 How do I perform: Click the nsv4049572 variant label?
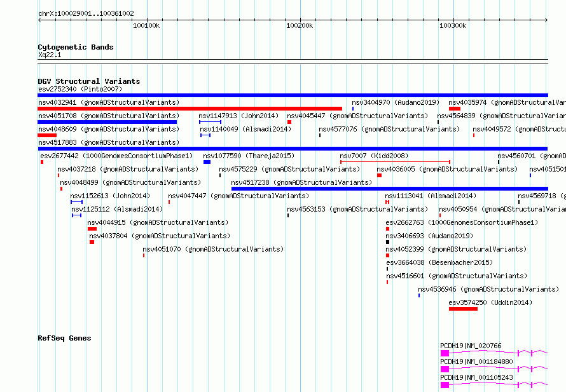click(x=519, y=129)
